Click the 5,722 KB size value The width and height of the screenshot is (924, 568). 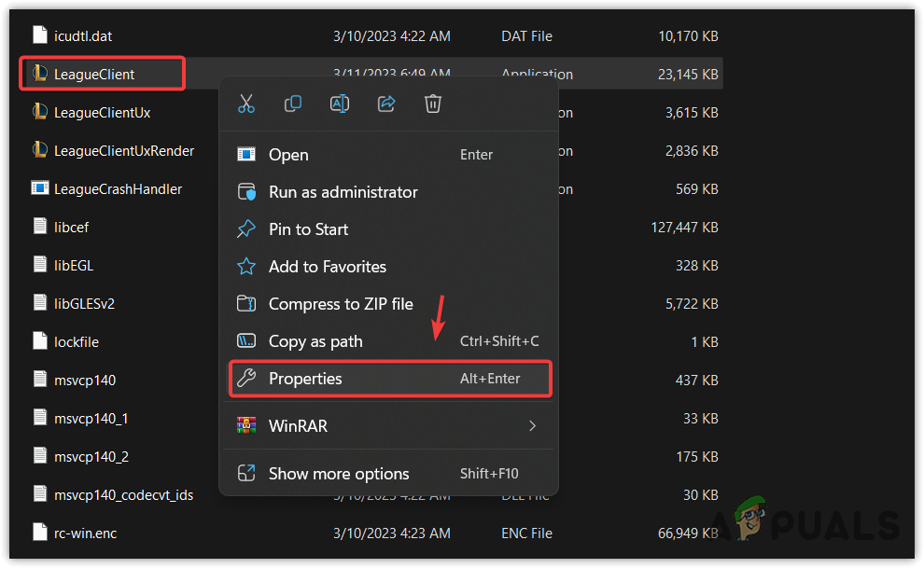point(692,304)
